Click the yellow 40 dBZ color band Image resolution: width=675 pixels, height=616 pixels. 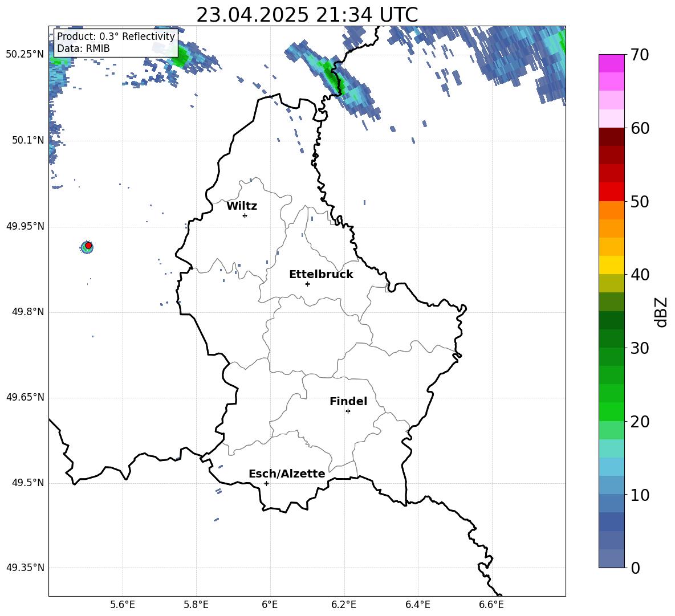click(611, 265)
